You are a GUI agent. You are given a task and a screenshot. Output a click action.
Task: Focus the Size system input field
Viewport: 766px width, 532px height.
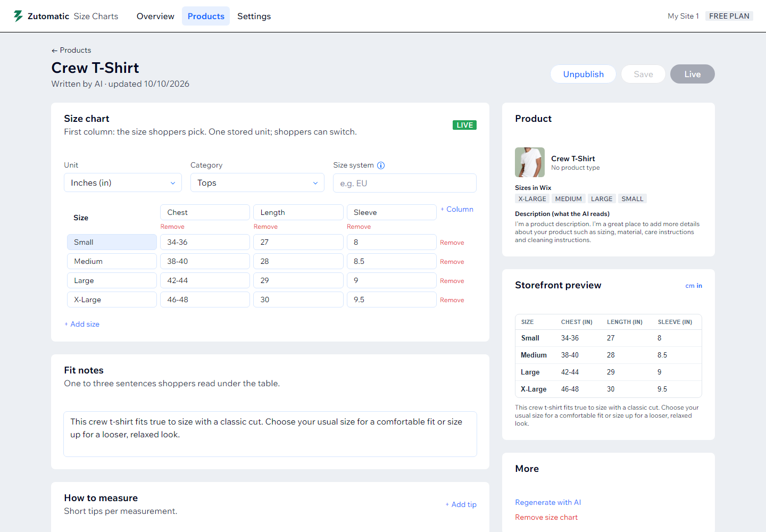pos(405,183)
